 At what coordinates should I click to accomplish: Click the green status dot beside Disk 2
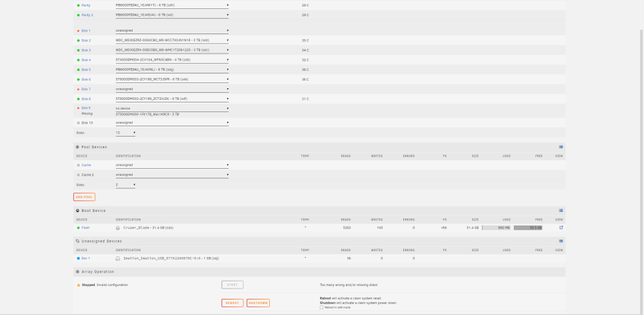78,41
